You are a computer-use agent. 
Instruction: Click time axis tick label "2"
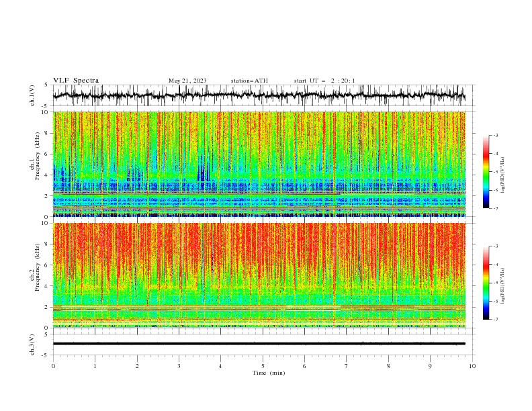137,366
